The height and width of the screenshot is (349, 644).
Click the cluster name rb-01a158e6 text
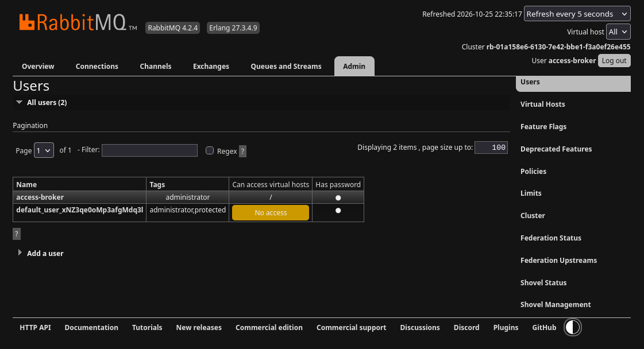(558, 47)
